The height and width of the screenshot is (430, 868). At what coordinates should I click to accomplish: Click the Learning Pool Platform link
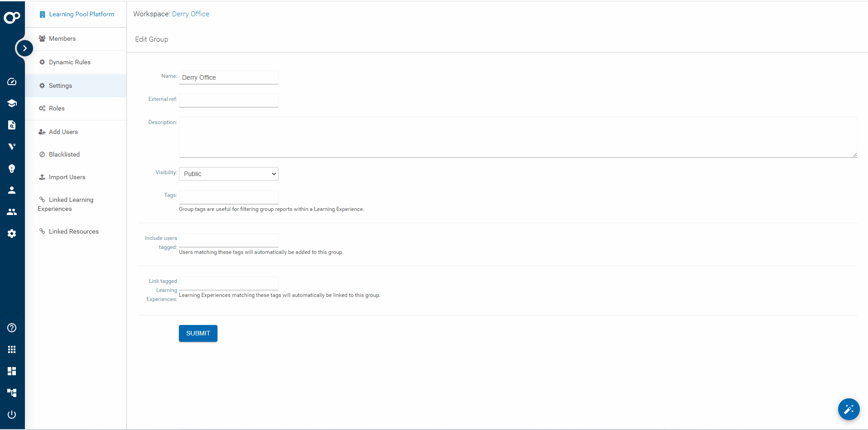(x=81, y=14)
